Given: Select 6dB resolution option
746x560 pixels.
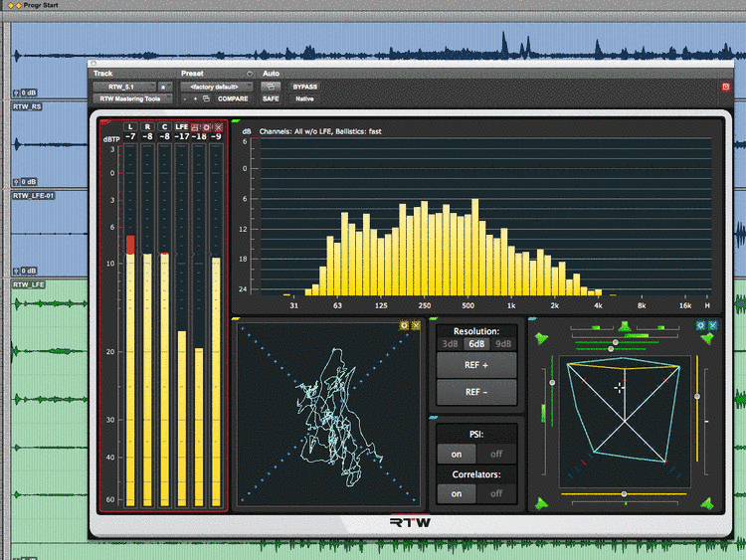Looking at the screenshot, I should click(477, 344).
